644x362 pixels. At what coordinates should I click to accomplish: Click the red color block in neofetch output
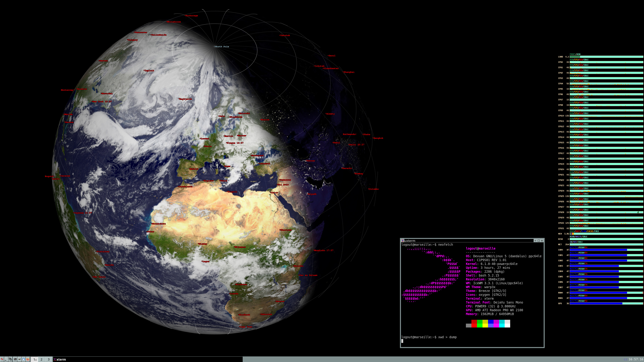click(474, 323)
